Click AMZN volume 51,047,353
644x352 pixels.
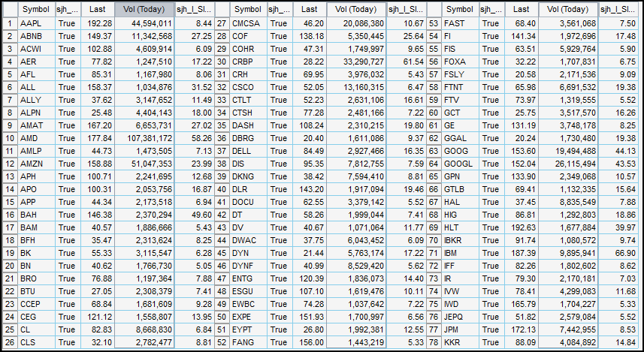pos(144,164)
